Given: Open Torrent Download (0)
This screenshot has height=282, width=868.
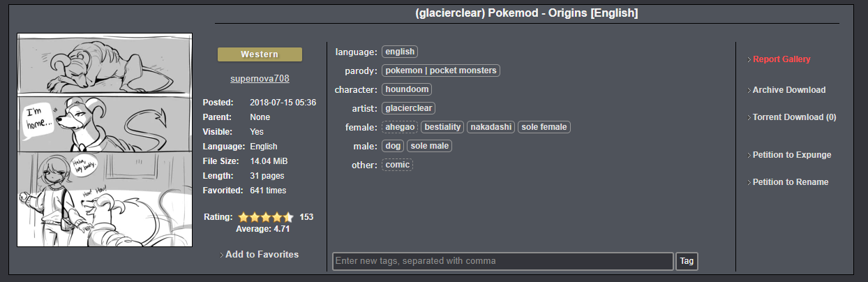Looking at the screenshot, I should pos(794,117).
